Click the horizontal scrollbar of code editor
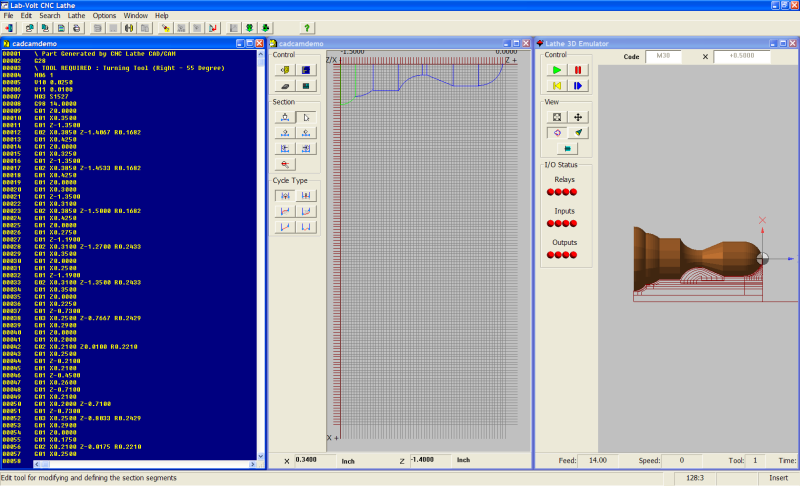The image size is (800, 486). [145, 465]
